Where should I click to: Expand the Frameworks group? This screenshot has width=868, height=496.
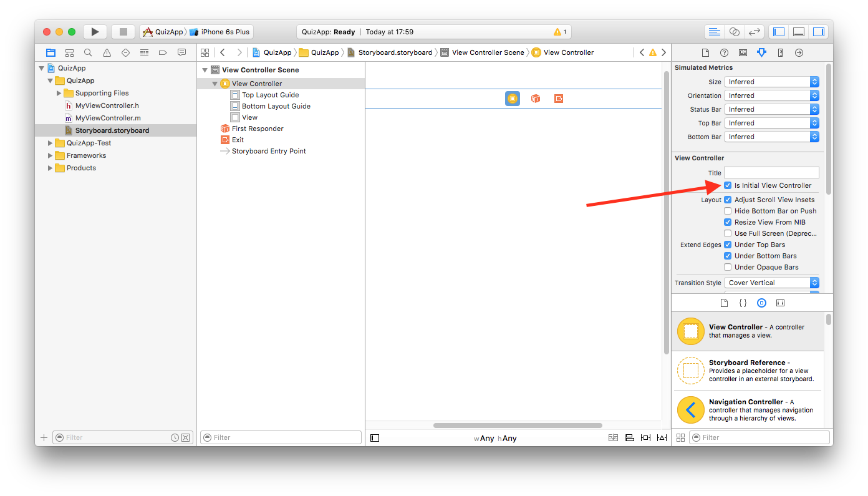tap(51, 155)
